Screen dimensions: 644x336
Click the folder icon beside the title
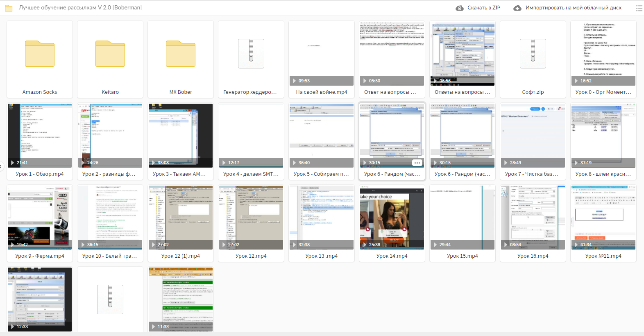pyautogui.click(x=8, y=8)
